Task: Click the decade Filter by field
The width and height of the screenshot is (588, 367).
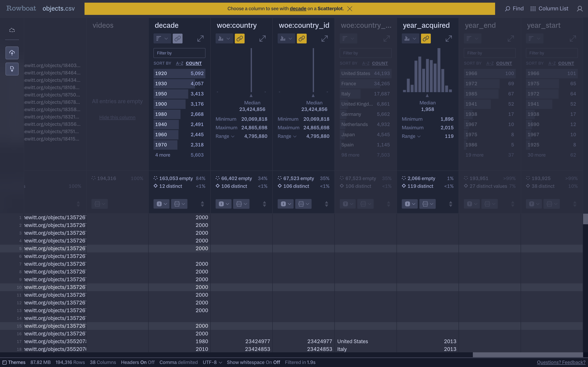Action: point(179,53)
